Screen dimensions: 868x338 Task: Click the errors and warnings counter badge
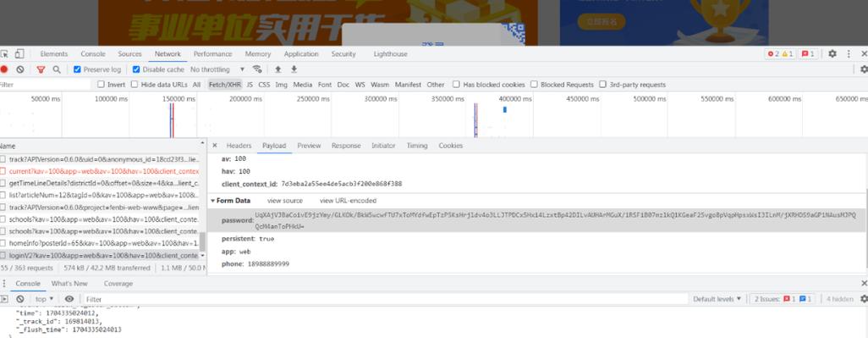tap(781, 53)
